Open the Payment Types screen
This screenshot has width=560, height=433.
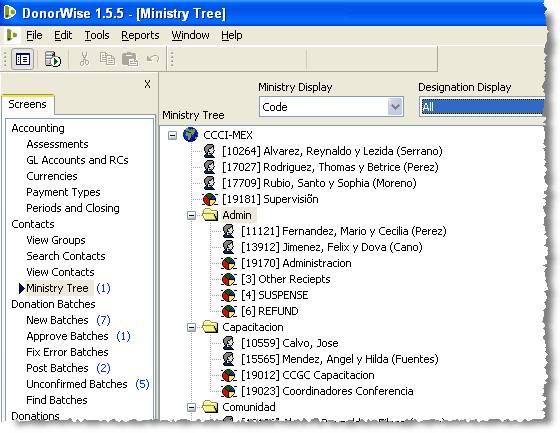(x=63, y=192)
